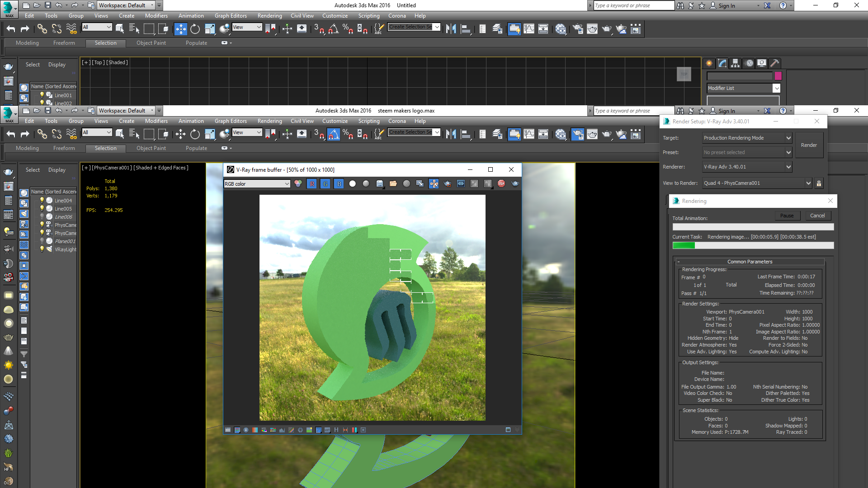The height and width of the screenshot is (488, 868).
Task: Select the Scale tool in front window
Action: pyautogui.click(x=210, y=134)
